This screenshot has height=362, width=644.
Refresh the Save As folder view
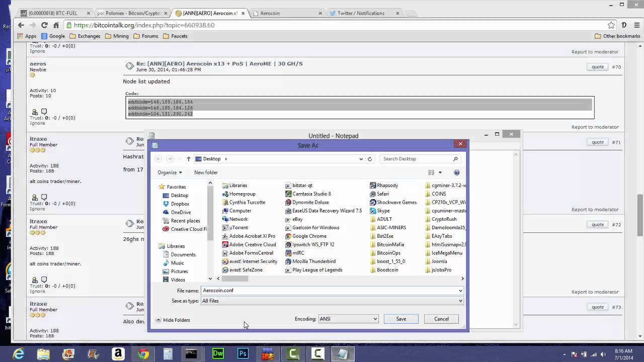(370, 159)
